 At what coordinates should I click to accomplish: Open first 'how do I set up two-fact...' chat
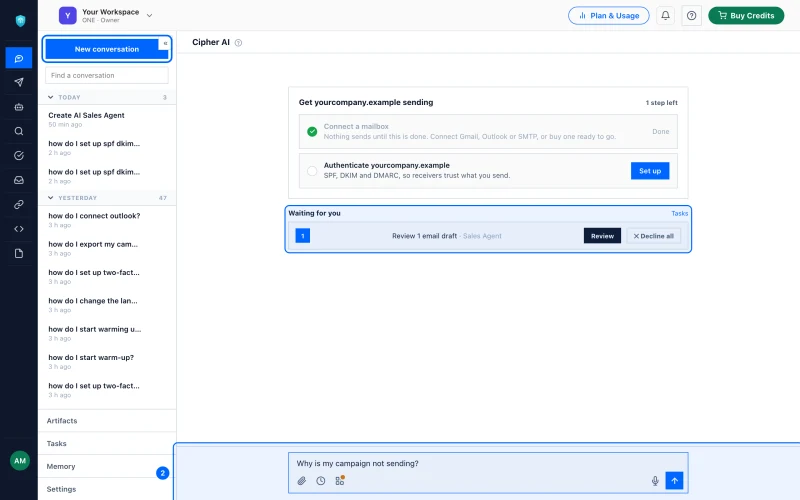(107, 277)
